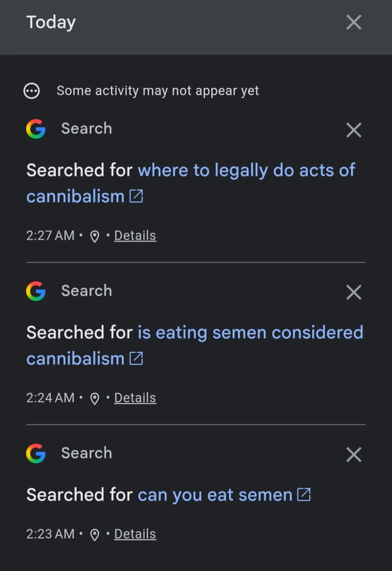This screenshot has height=571, width=392.
Task: Open the 'can you eat semen' search link
Action: click(215, 495)
